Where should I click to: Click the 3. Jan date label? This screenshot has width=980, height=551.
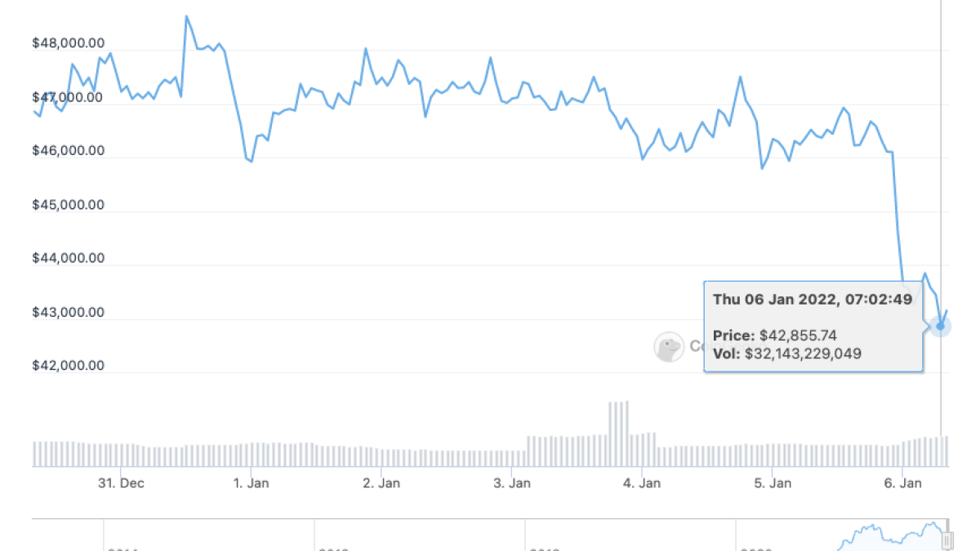[512, 483]
